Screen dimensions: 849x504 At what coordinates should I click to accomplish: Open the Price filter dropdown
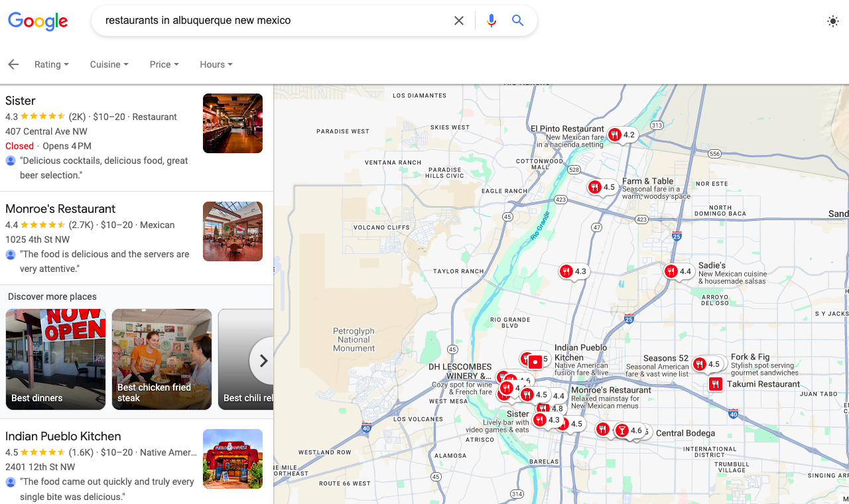tap(164, 64)
